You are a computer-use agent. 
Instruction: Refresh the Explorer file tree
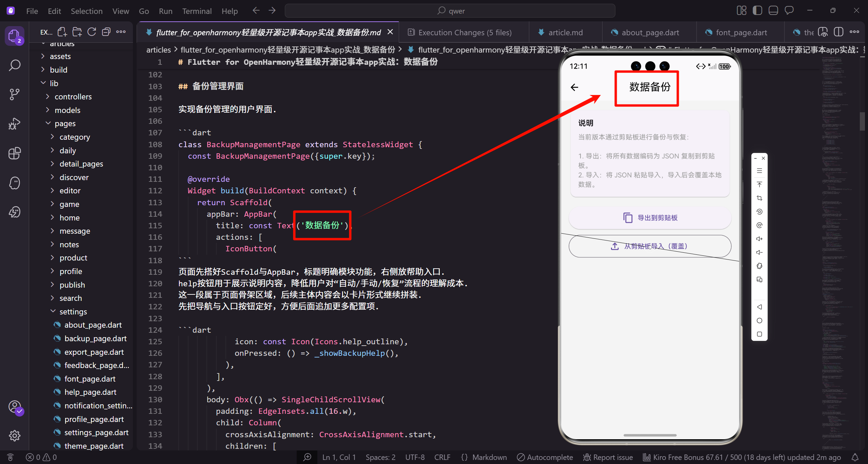(92, 32)
